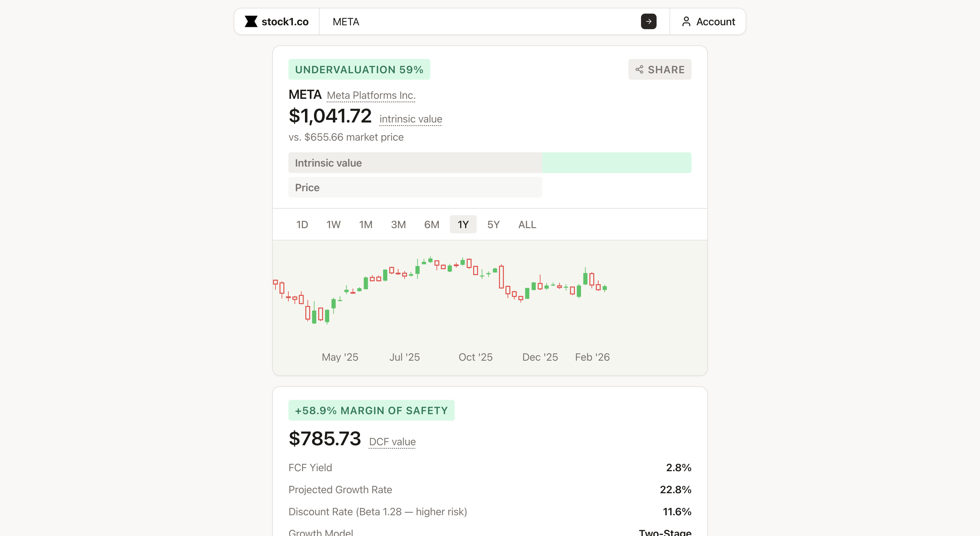Click the DCF value link
Screen dimensions: 980x536
coord(392,441)
